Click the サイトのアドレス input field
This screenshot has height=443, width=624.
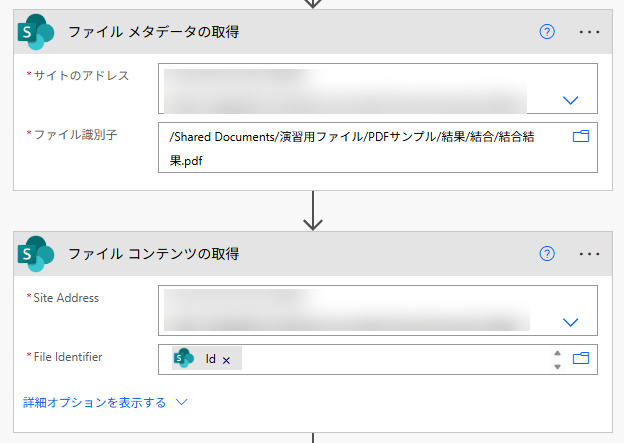[x=378, y=88]
